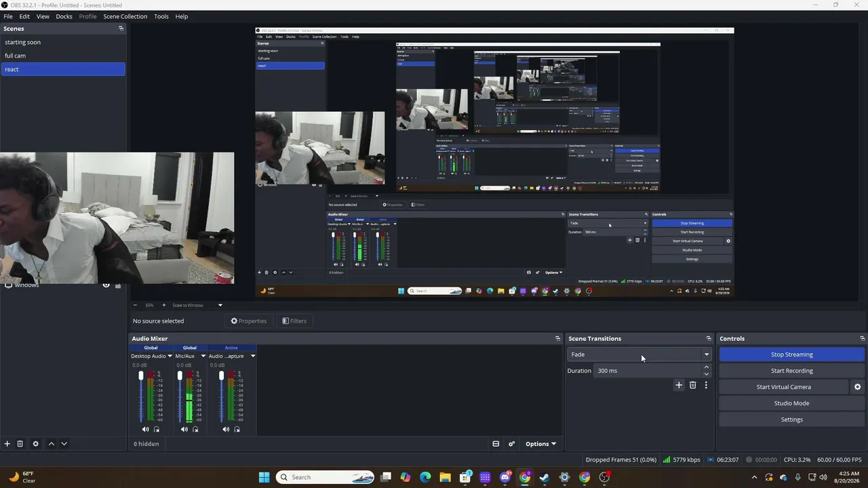This screenshot has height=488, width=868.
Task: Mute the Audio capture source speaker icon
Action: click(x=226, y=429)
